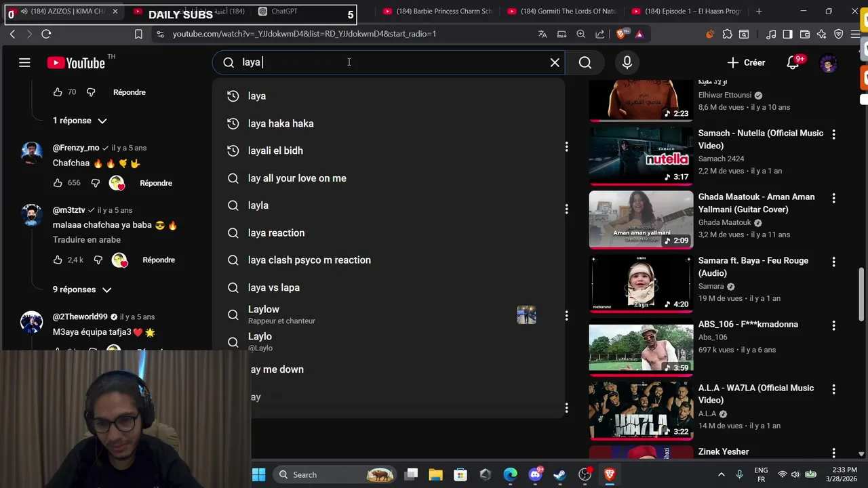This screenshot has height=488, width=868.
Task: Expand the '9 réponses' replies
Action: coord(81,289)
